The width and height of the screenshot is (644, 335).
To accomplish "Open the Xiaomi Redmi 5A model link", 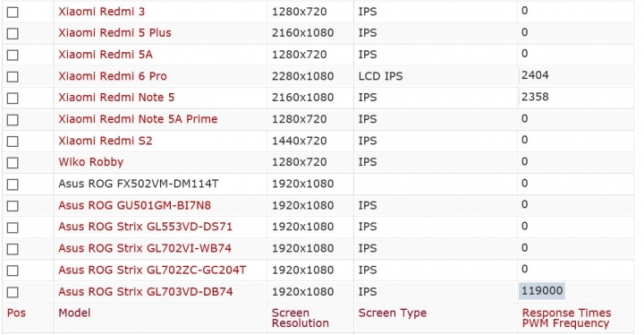I will (106, 55).
